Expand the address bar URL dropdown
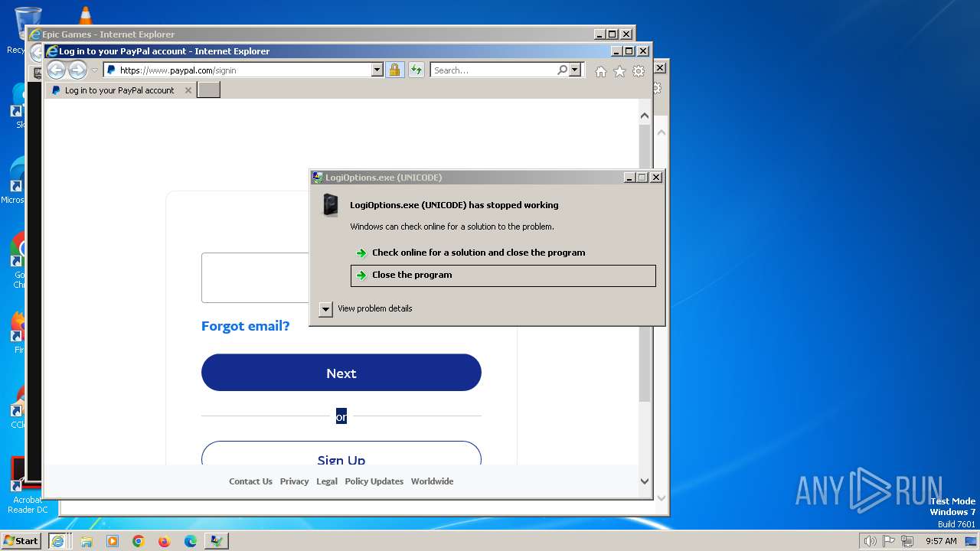Image resolution: width=980 pixels, height=551 pixels. 377,70
